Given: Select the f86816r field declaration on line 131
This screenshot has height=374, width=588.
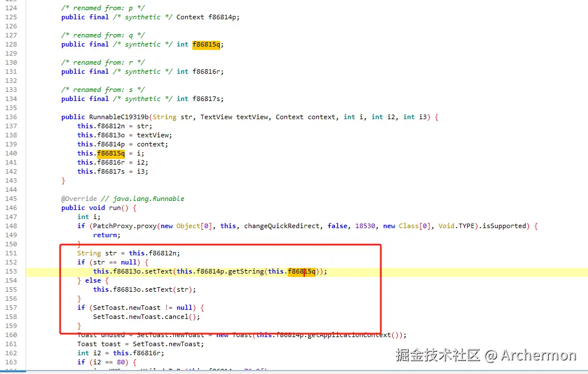Looking at the screenshot, I should click(x=206, y=72).
